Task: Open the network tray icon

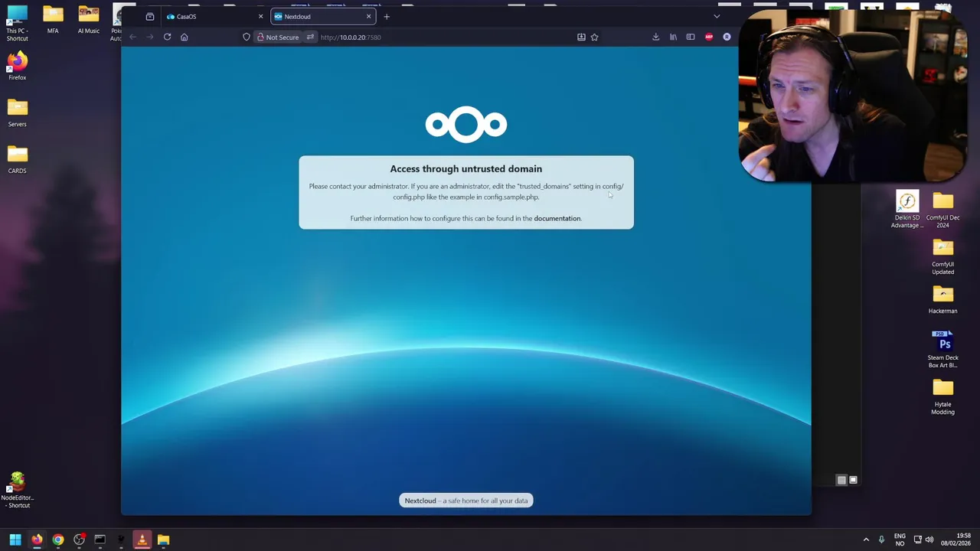Action: pyautogui.click(x=917, y=540)
